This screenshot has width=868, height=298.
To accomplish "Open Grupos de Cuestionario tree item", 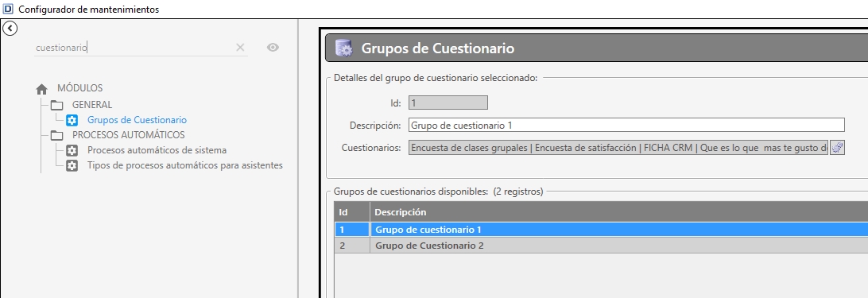I will point(137,120).
